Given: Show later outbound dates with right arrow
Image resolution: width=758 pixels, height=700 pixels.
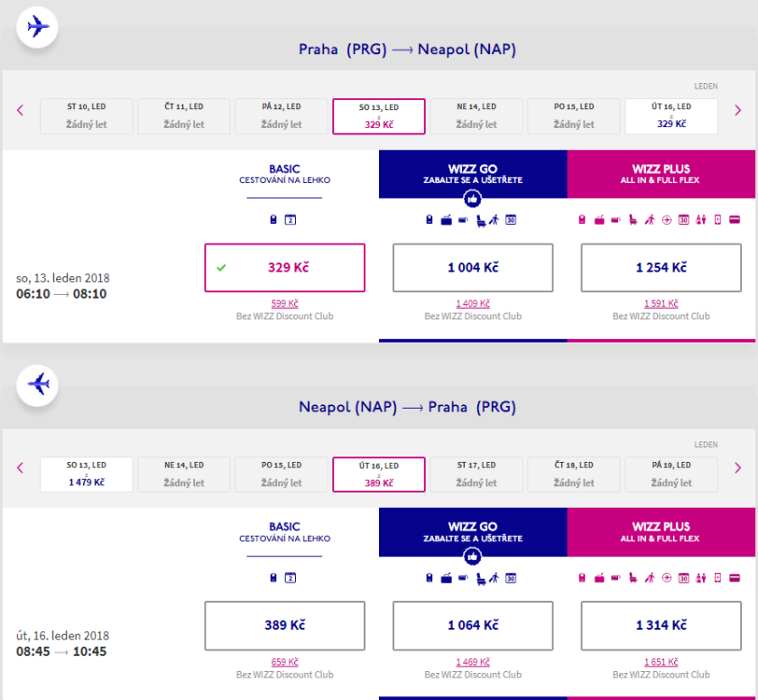Looking at the screenshot, I should pos(738,110).
